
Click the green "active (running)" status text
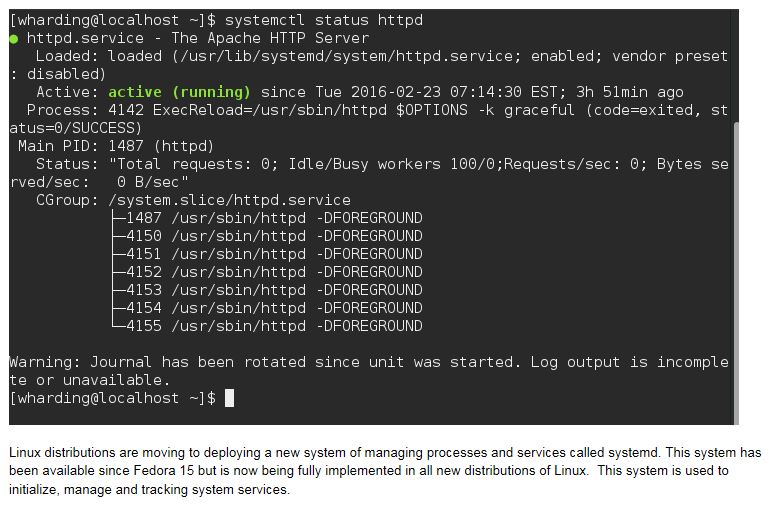[179, 92]
